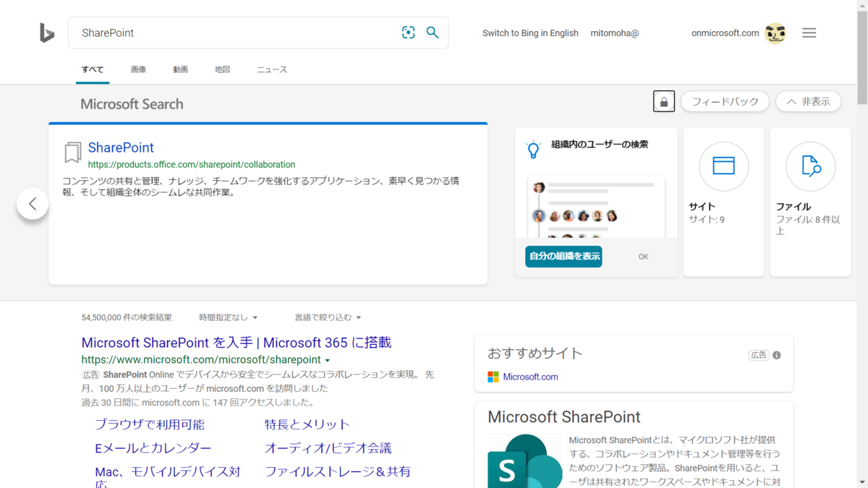Click the ファイル: 8 件以上 count text

(809, 225)
